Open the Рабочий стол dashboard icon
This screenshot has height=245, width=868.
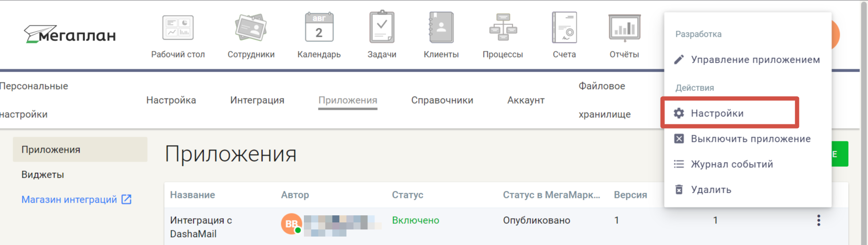[178, 28]
